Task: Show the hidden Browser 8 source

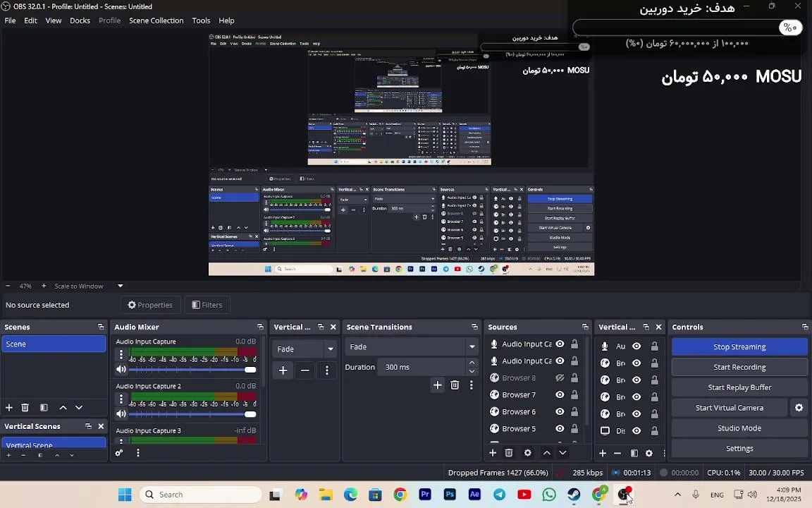Action: pos(560,378)
